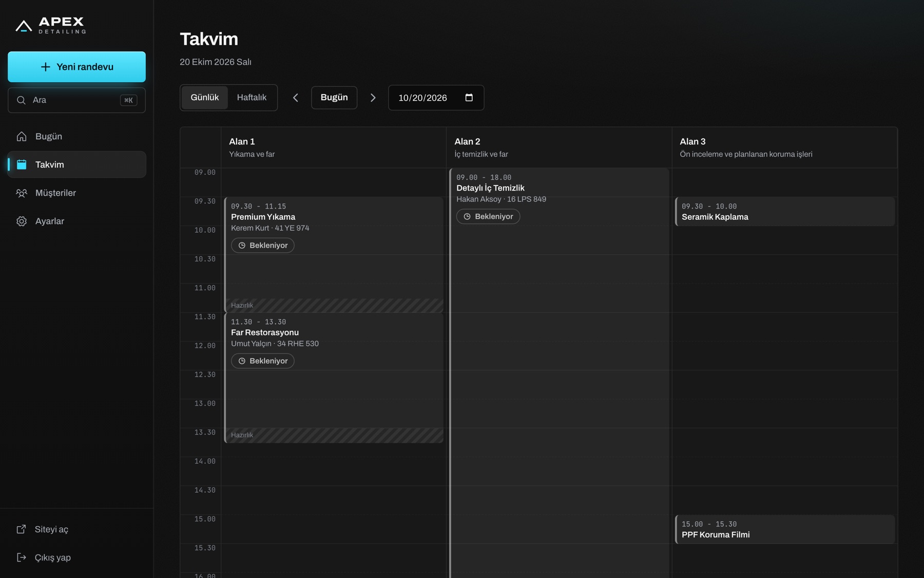
Task: Click the Apex Detailing logo
Action: coord(50,25)
